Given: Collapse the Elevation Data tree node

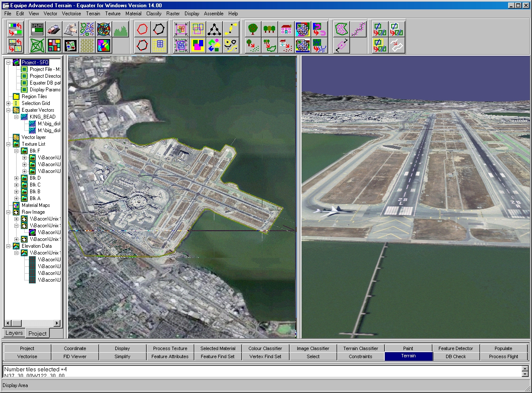Looking at the screenshot, I should click(x=9, y=246).
